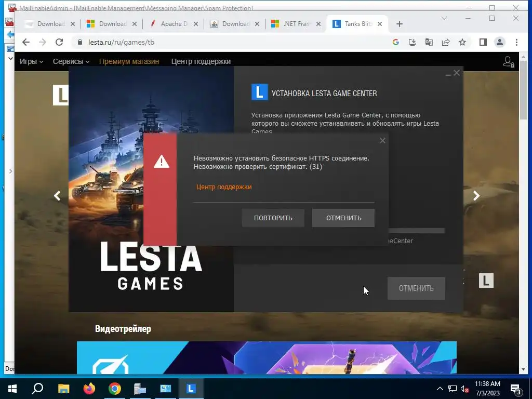Open the Chrome profile avatar
This screenshot has width=532, height=399.
pos(499,42)
